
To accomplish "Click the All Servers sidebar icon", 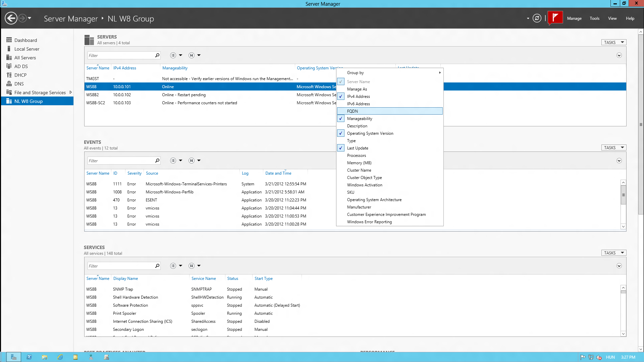I will pyautogui.click(x=9, y=57).
